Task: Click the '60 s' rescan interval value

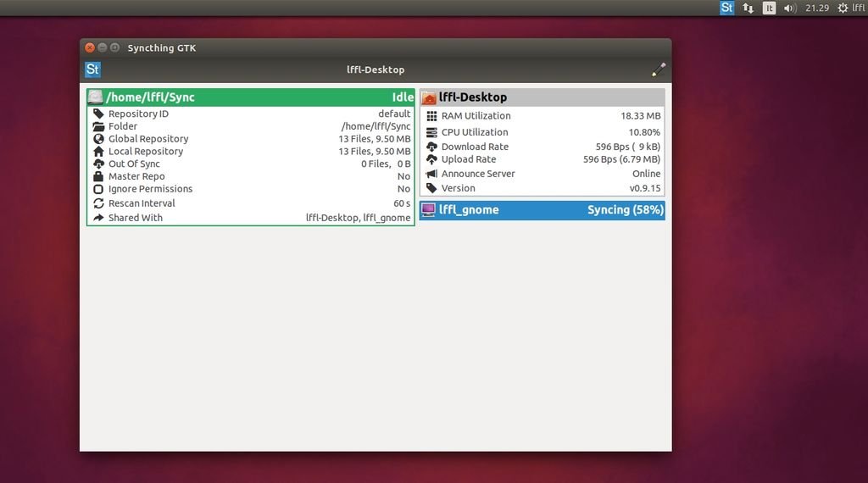Action: click(402, 203)
